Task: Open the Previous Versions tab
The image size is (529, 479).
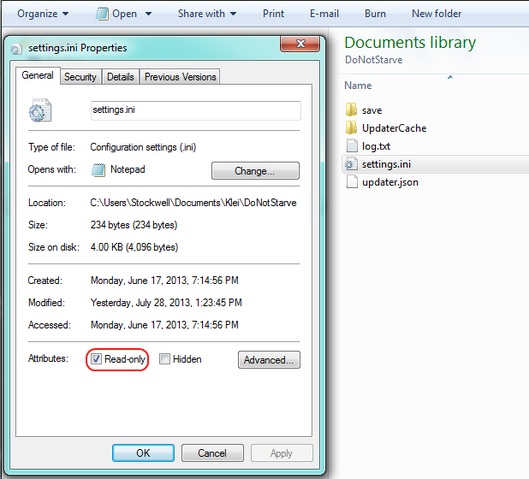Action: 180,77
